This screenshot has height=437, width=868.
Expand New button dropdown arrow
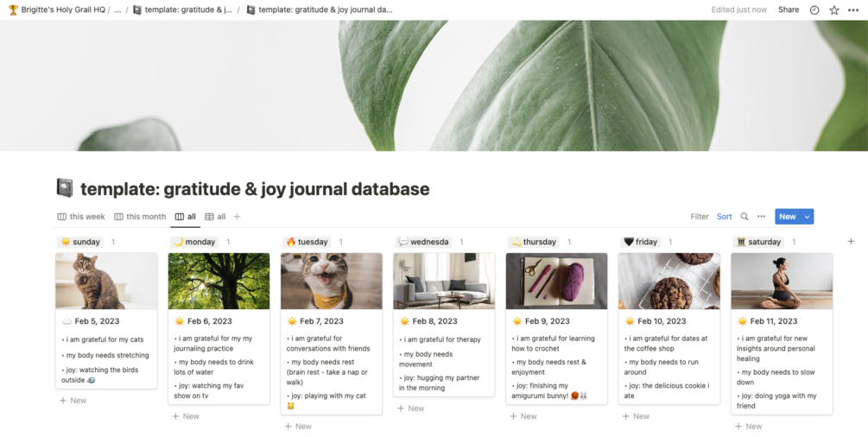pos(807,217)
